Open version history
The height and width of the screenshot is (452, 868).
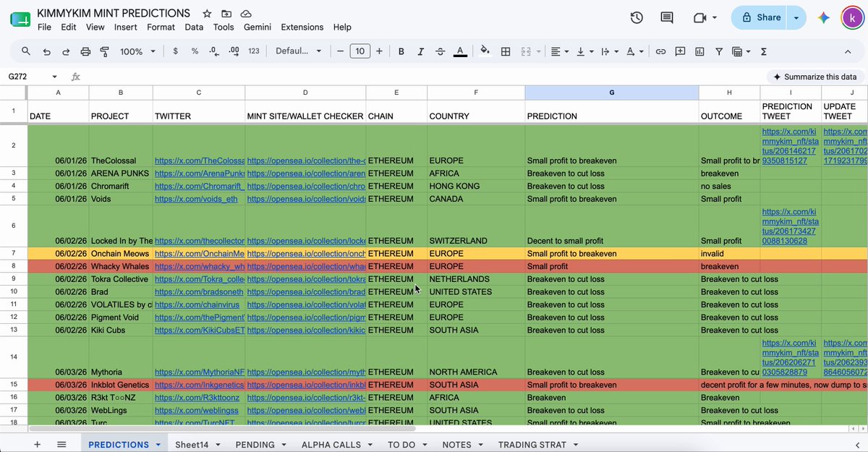coord(637,17)
